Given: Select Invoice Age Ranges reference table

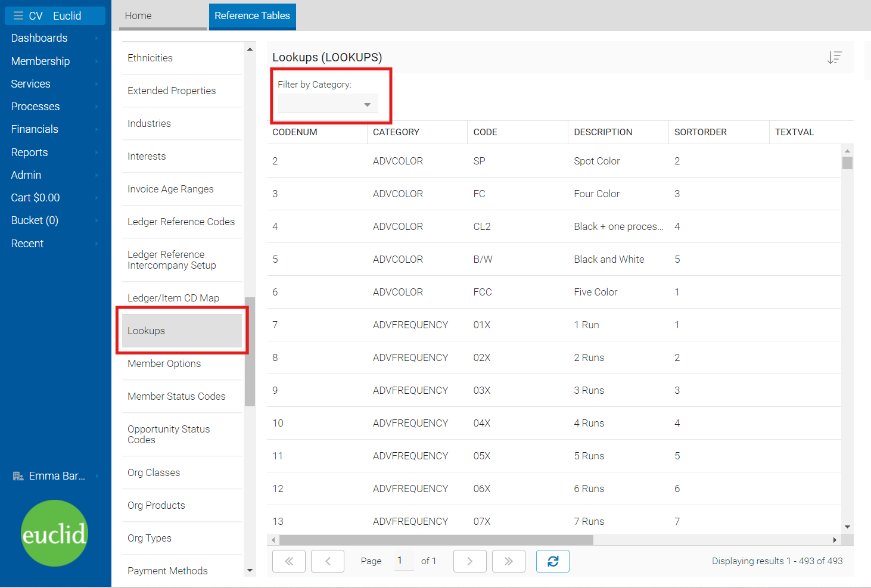Looking at the screenshot, I should click(x=182, y=189).
